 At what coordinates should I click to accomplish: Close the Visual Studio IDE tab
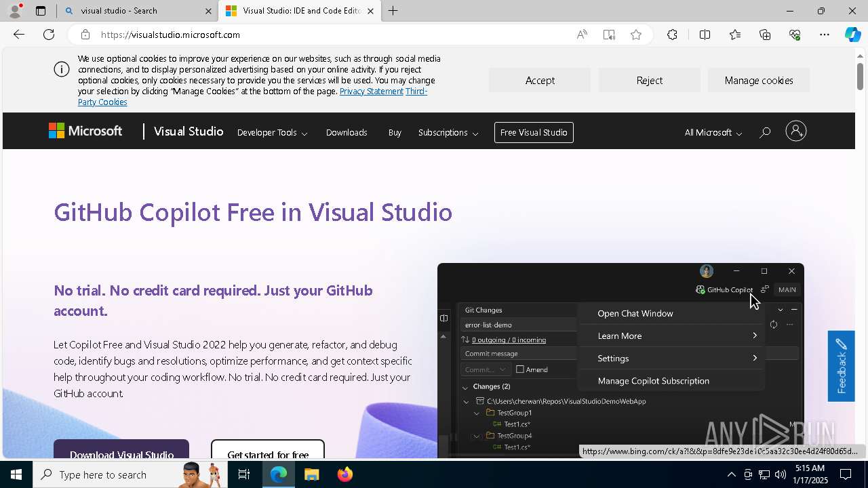click(x=370, y=11)
